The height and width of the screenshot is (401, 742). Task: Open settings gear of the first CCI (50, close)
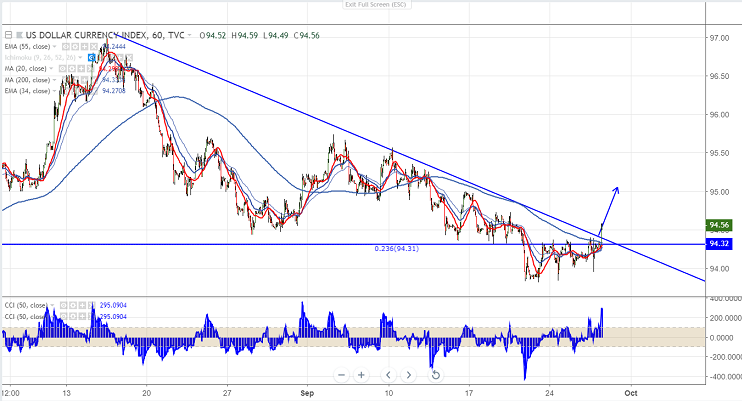tap(73, 305)
